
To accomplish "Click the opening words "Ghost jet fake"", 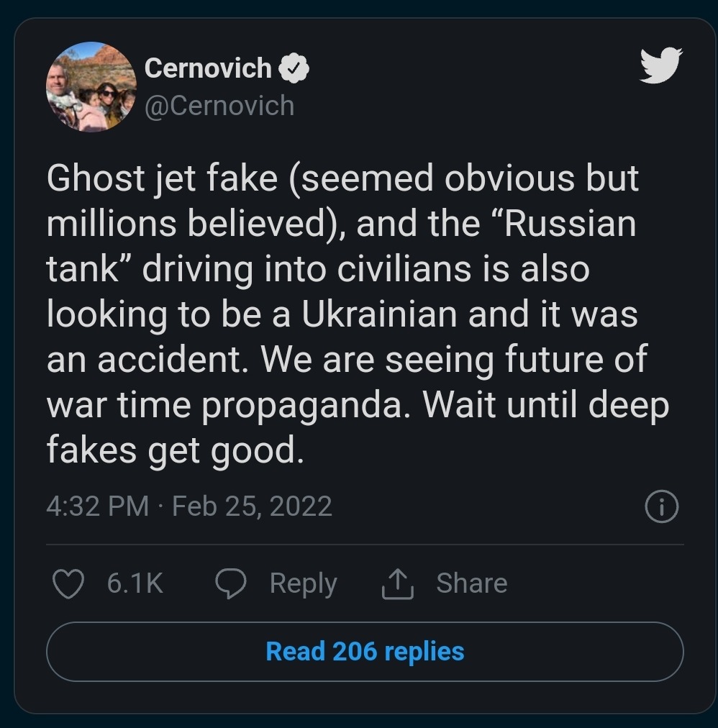I will (162, 178).
